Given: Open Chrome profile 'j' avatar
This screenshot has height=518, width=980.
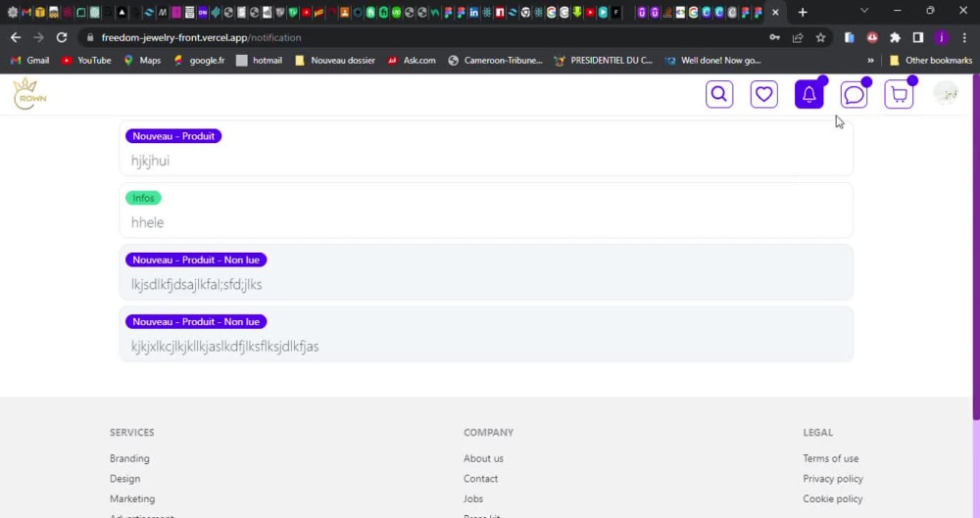Looking at the screenshot, I should pyautogui.click(x=941, y=37).
